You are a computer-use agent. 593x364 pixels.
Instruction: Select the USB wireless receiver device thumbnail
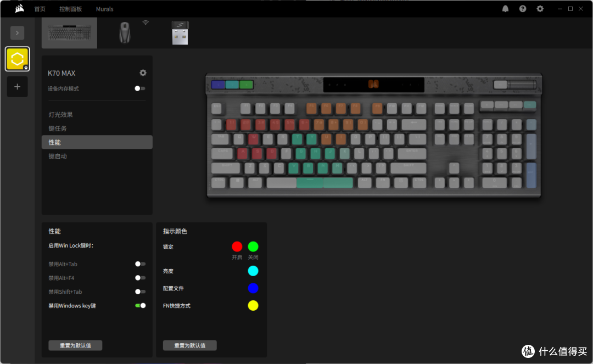pyautogui.click(x=180, y=33)
